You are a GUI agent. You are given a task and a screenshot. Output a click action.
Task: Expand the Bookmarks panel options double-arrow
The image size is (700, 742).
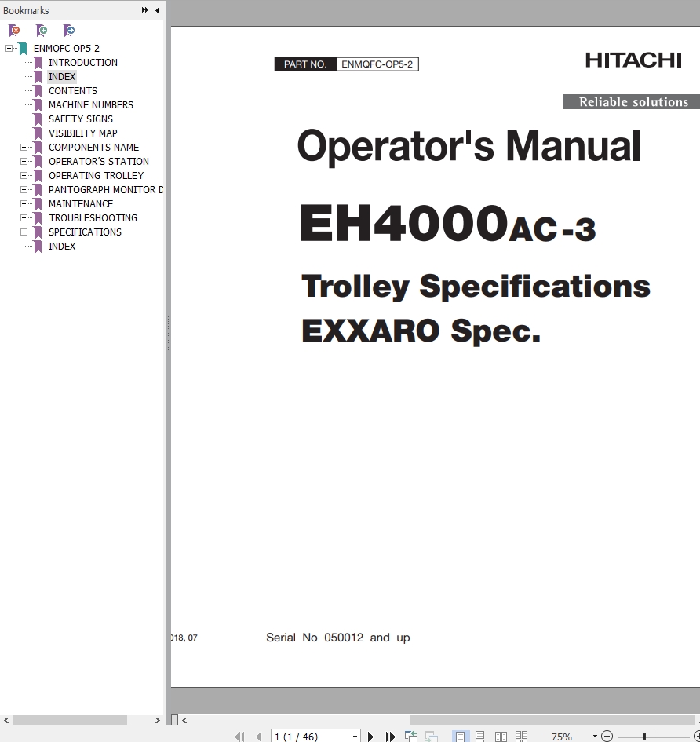[x=144, y=10]
